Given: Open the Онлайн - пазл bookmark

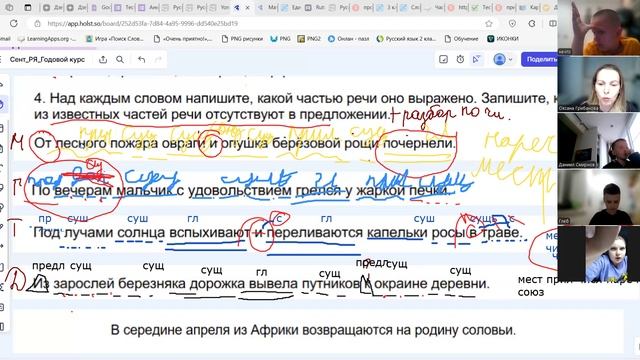Looking at the screenshot, I should (349, 39).
